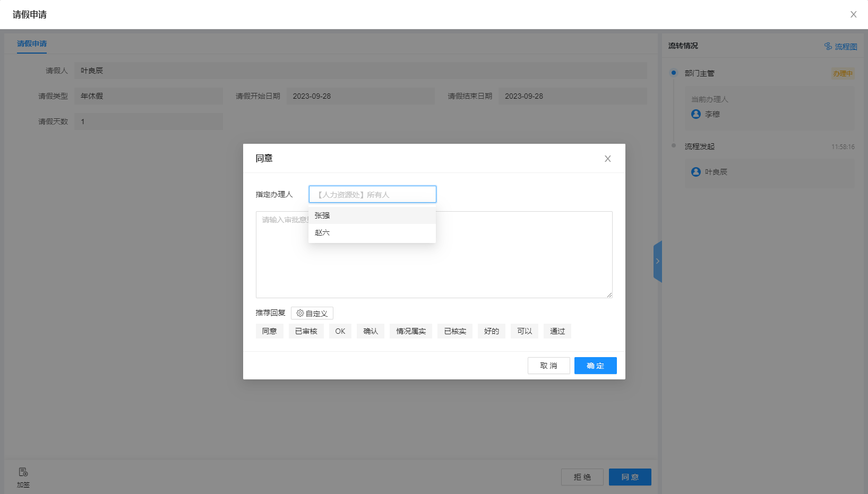Insert the 已审核 recommended reply

coord(306,331)
